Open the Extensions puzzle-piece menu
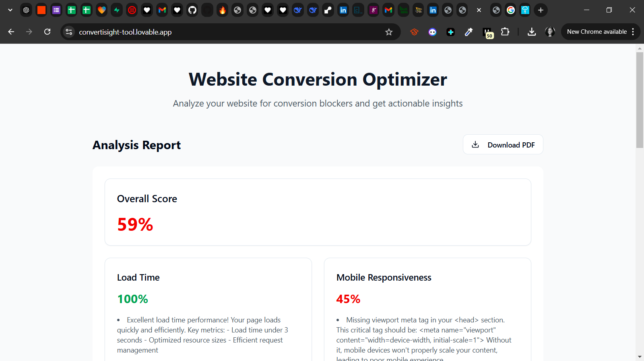This screenshot has width=644, height=361. click(x=505, y=32)
